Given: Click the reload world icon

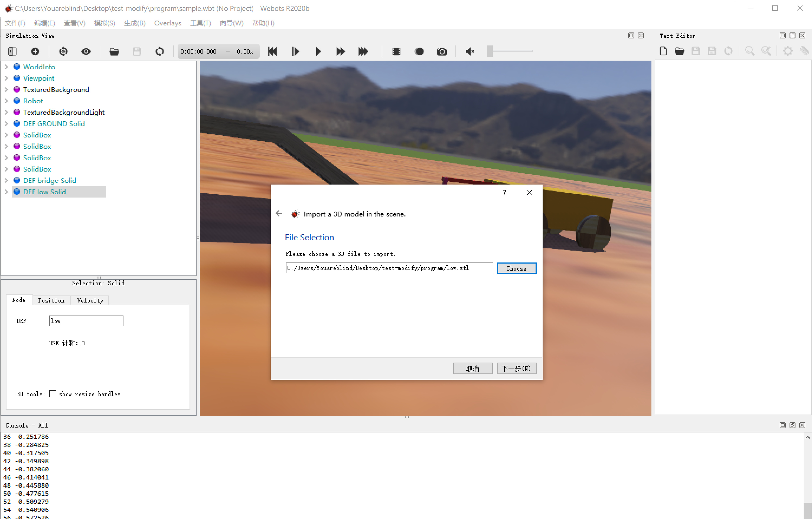Looking at the screenshot, I should pyautogui.click(x=159, y=51).
